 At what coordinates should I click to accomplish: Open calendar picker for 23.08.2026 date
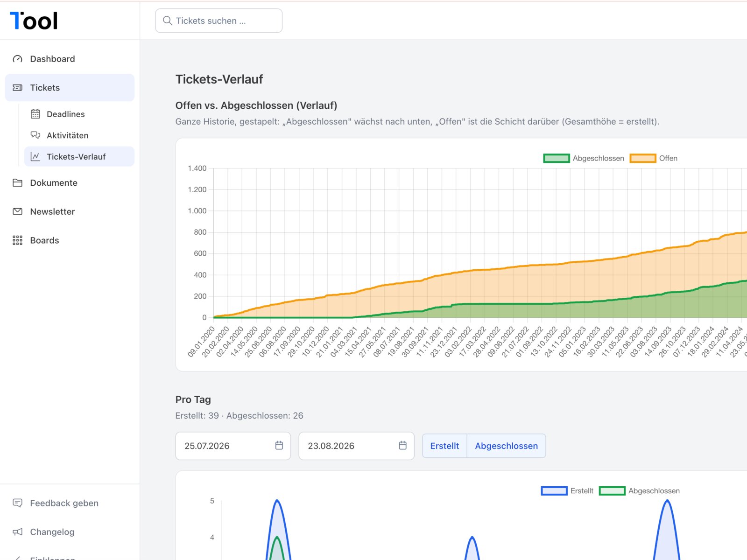(x=403, y=446)
